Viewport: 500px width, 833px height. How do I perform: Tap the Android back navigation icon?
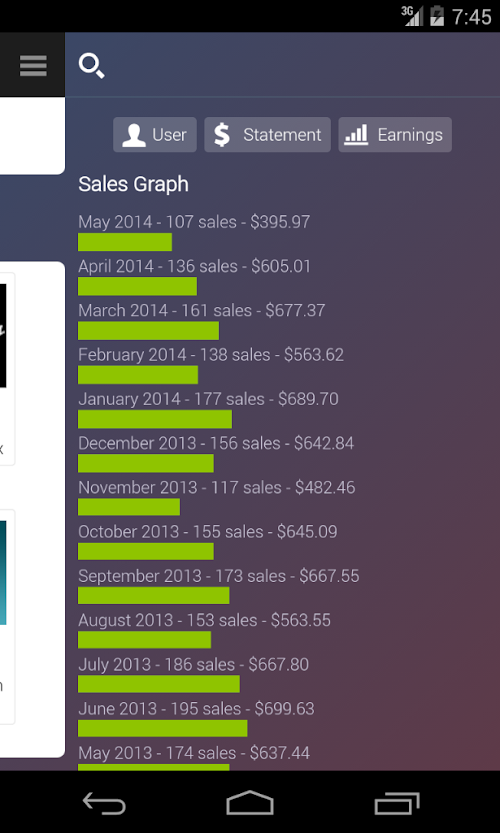click(x=104, y=803)
